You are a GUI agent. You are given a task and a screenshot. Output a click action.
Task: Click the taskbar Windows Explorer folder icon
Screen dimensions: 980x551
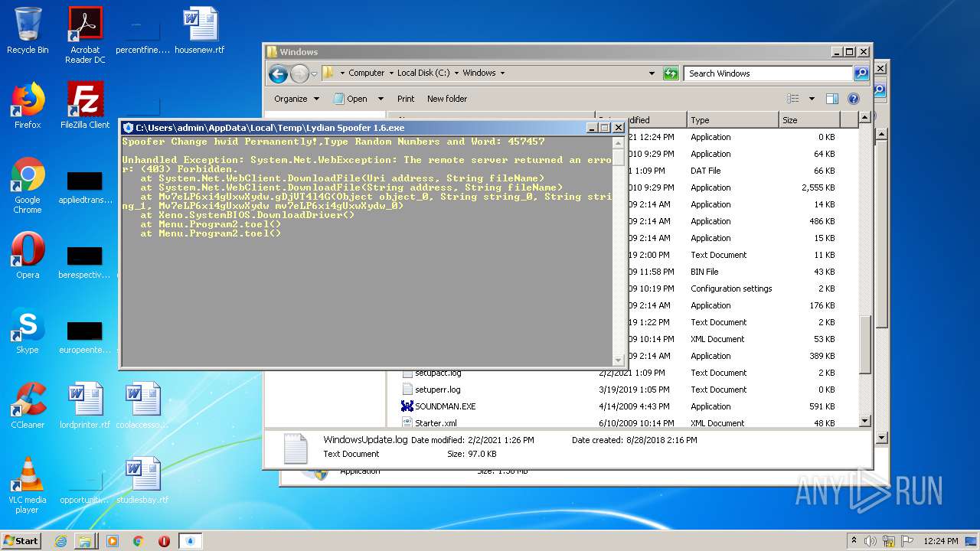tap(85, 541)
